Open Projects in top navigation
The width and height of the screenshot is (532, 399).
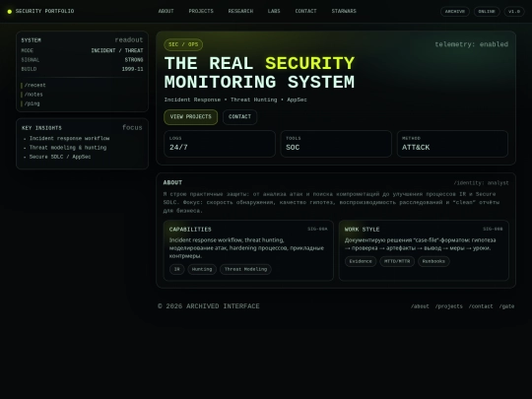coord(201,11)
